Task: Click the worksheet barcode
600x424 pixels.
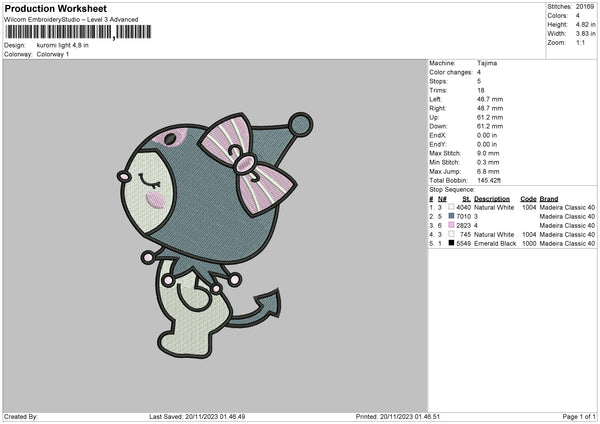Action: click(x=78, y=32)
